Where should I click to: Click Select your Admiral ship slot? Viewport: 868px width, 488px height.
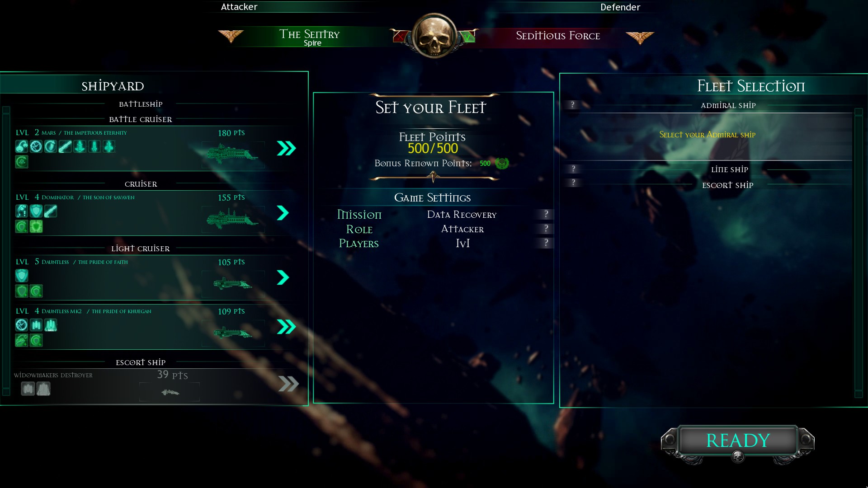point(708,135)
